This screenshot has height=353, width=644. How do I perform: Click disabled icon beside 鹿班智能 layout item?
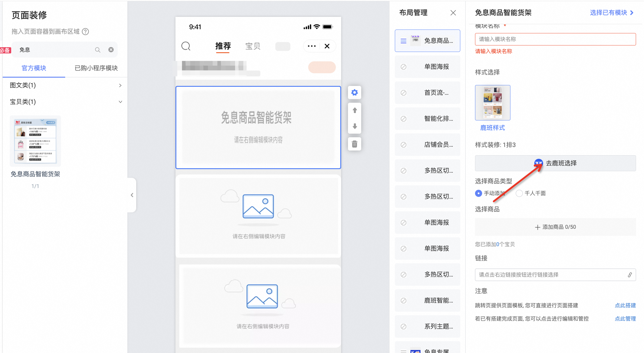[x=403, y=300]
